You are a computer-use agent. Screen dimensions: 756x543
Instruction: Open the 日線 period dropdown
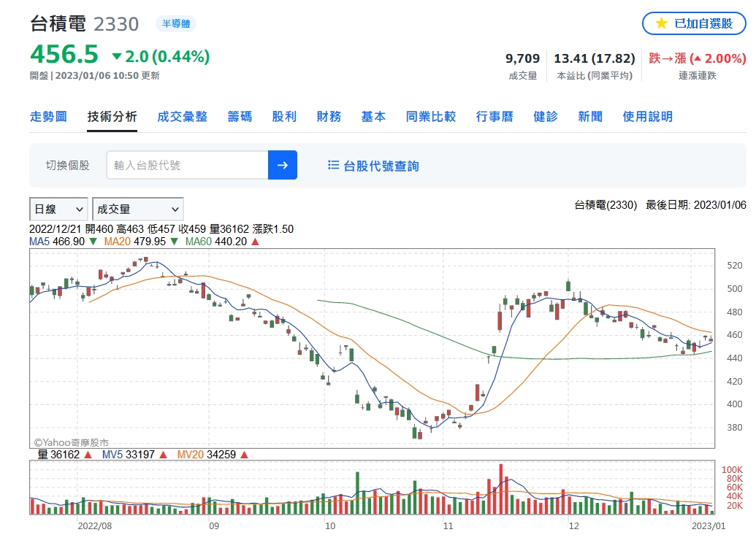[x=59, y=209]
